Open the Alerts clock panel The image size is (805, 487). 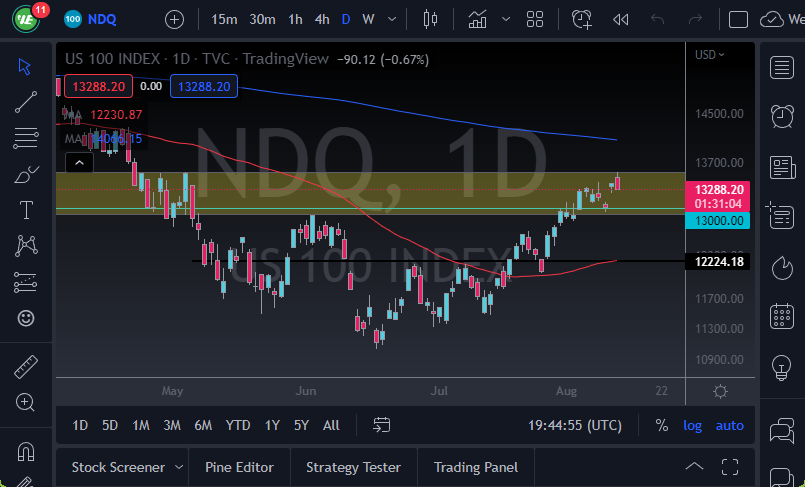click(782, 116)
